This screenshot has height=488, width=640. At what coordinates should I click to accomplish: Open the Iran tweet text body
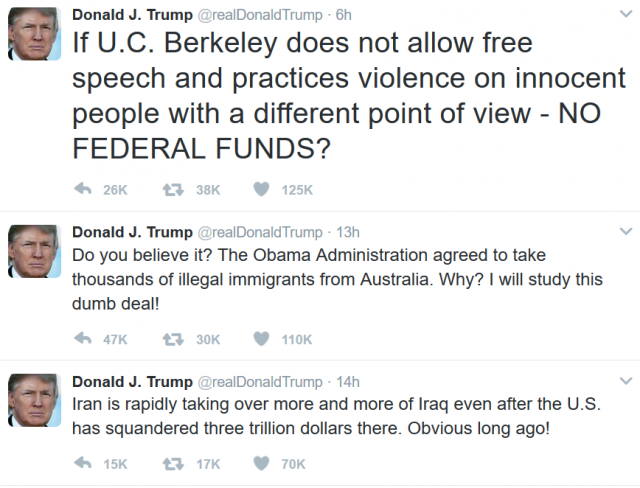click(336, 416)
